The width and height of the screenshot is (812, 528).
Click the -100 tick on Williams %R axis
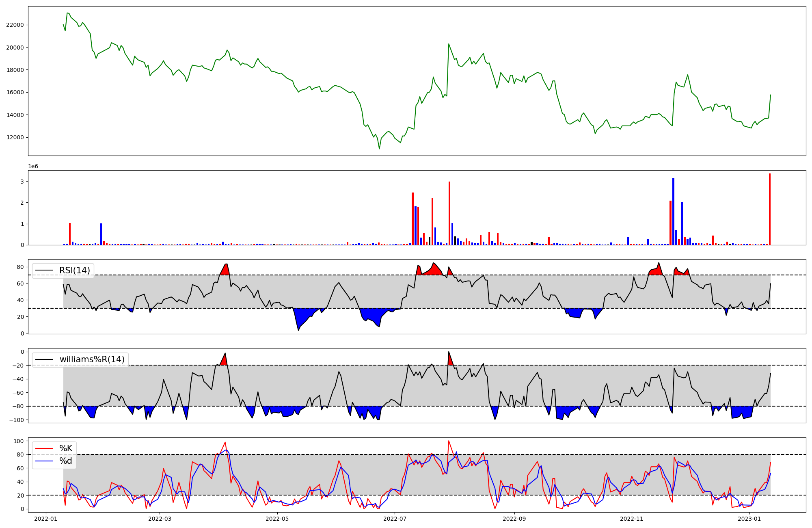(17, 420)
